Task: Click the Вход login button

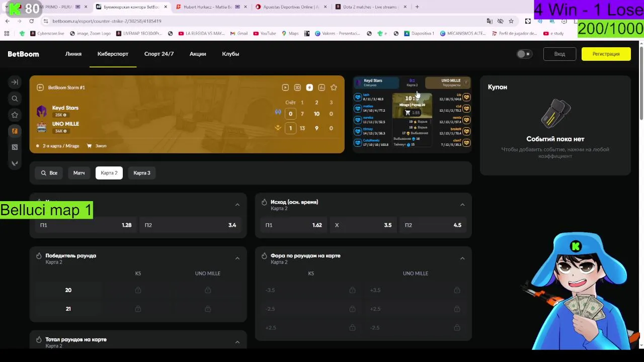Action: click(x=559, y=54)
